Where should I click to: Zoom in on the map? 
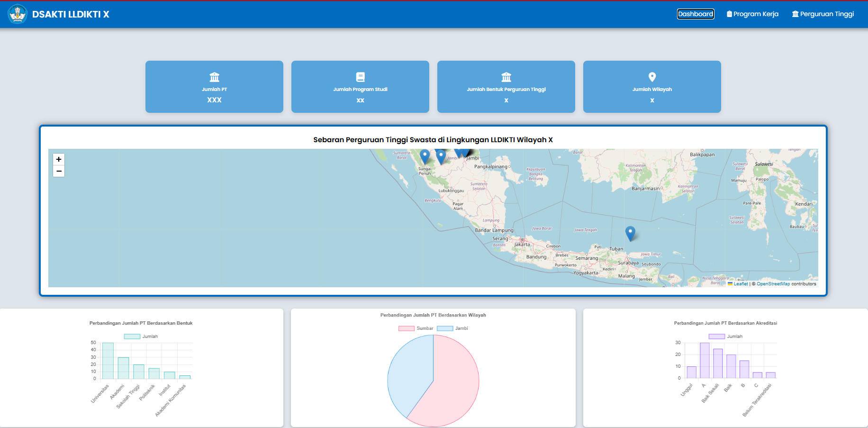59,159
